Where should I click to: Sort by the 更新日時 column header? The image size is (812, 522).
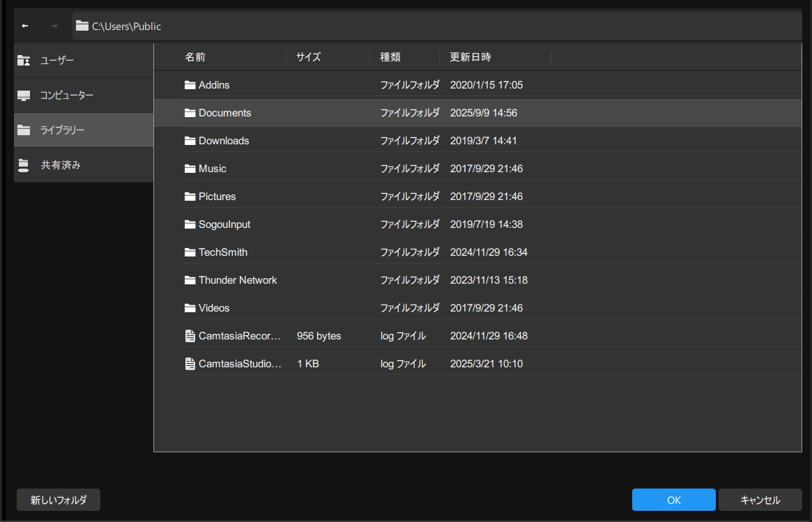(x=470, y=57)
